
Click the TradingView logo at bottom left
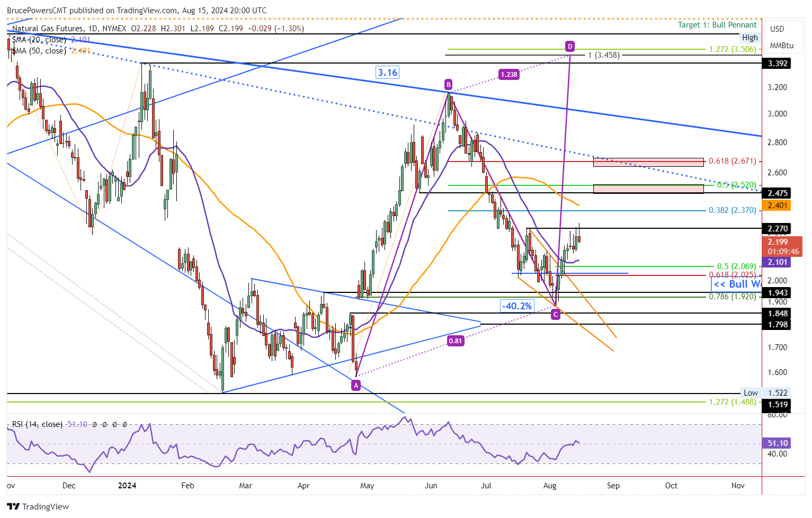[x=38, y=506]
